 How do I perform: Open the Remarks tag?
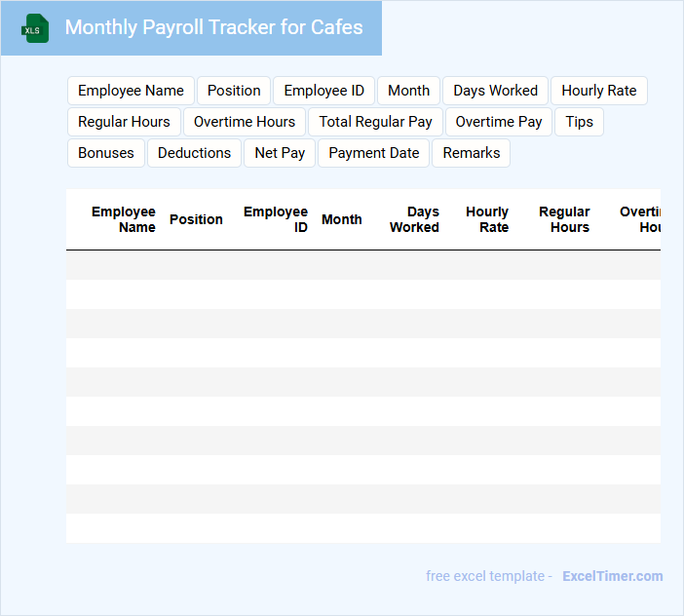(472, 153)
